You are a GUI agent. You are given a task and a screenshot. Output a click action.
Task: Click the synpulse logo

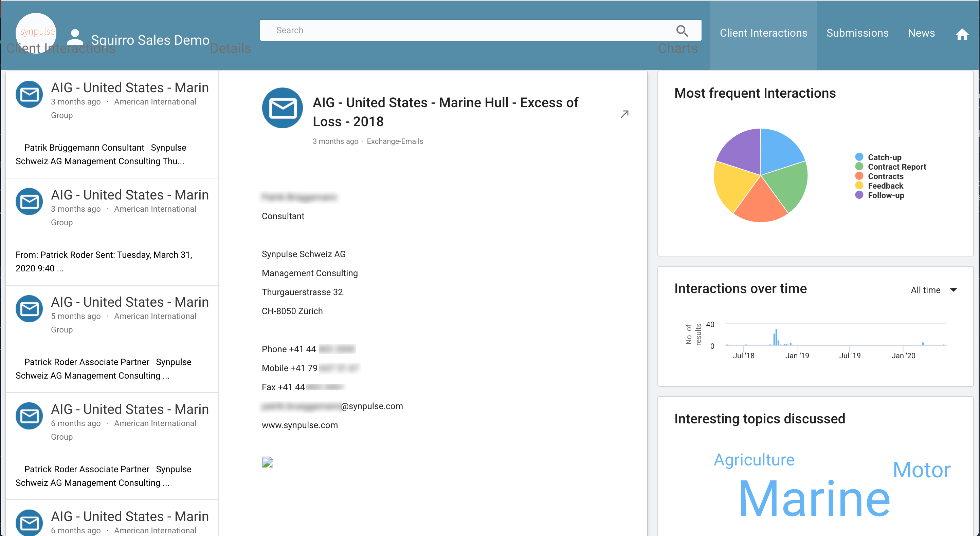[x=37, y=32]
